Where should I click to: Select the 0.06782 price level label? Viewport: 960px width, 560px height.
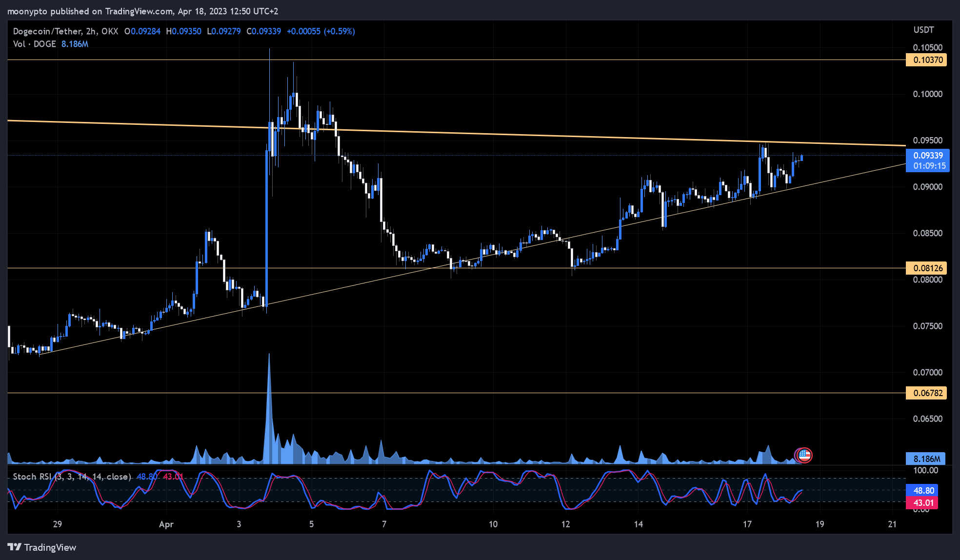coord(926,393)
